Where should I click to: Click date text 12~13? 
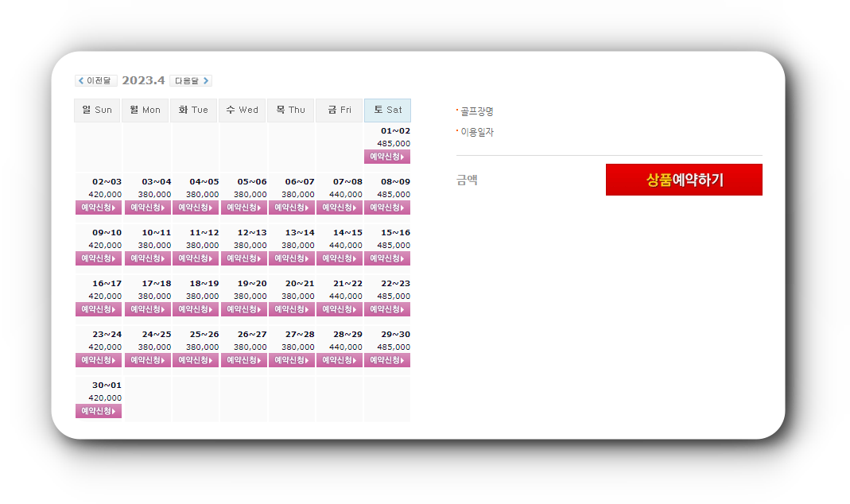(252, 233)
